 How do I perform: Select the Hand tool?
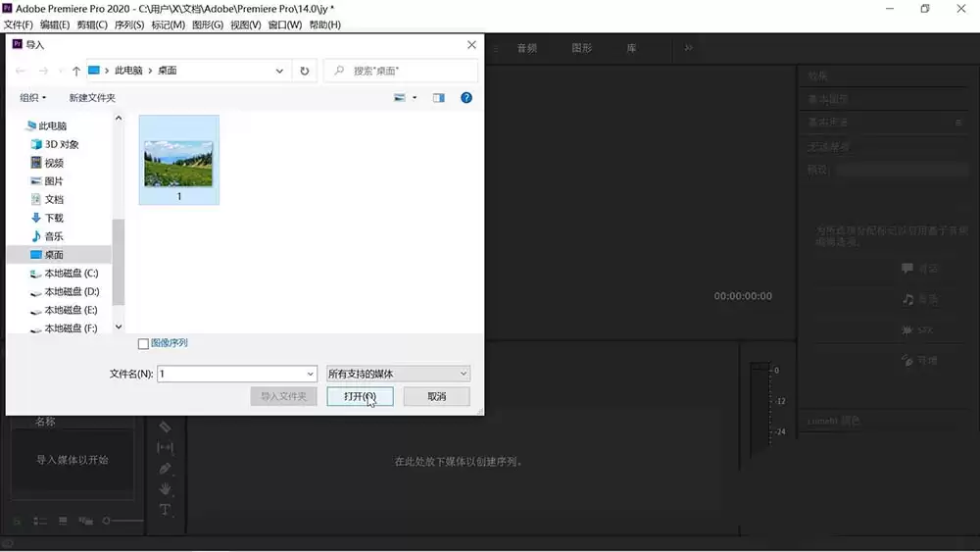tap(165, 489)
